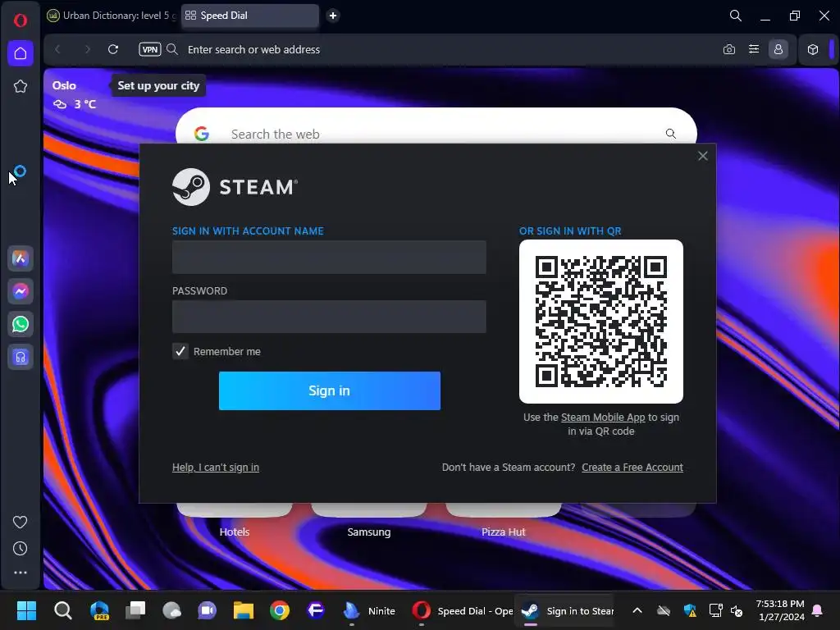
Task: Click the Search the web box
Action: coord(436,134)
